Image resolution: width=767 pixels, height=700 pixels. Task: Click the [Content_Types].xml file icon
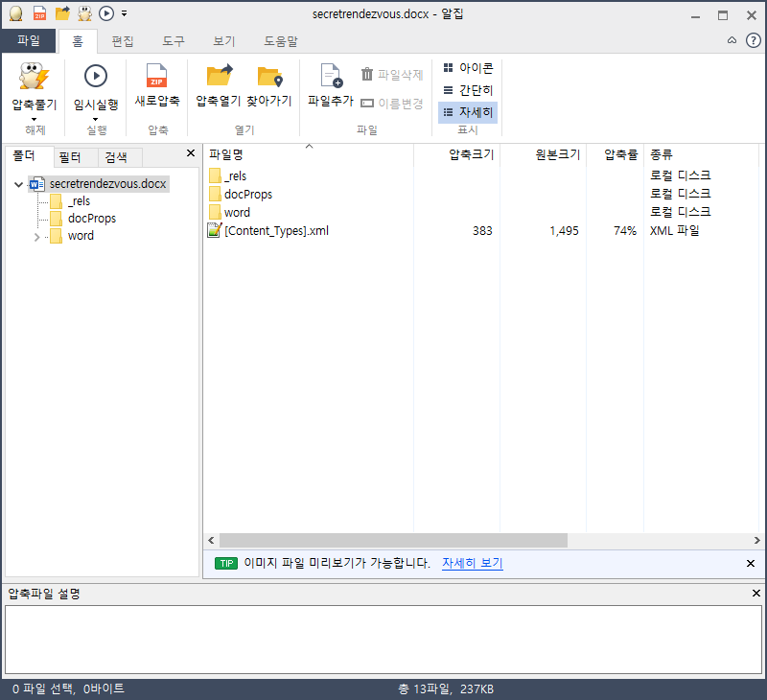[214, 230]
